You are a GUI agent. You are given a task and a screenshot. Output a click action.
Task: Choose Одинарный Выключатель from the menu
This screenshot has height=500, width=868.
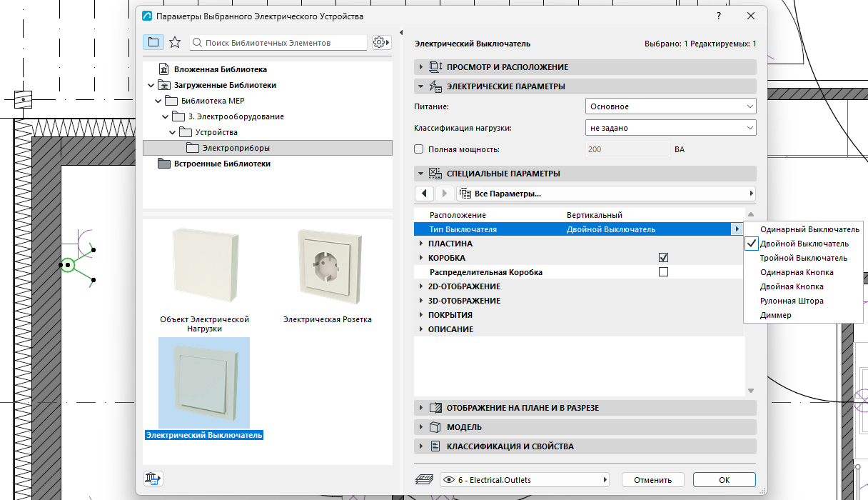tap(804, 229)
